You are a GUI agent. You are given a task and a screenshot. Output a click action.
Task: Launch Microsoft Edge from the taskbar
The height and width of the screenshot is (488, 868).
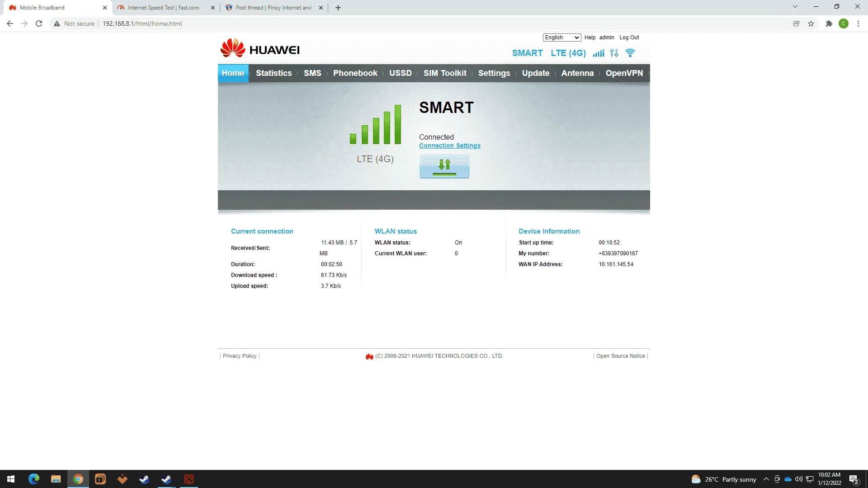[34, 479]
